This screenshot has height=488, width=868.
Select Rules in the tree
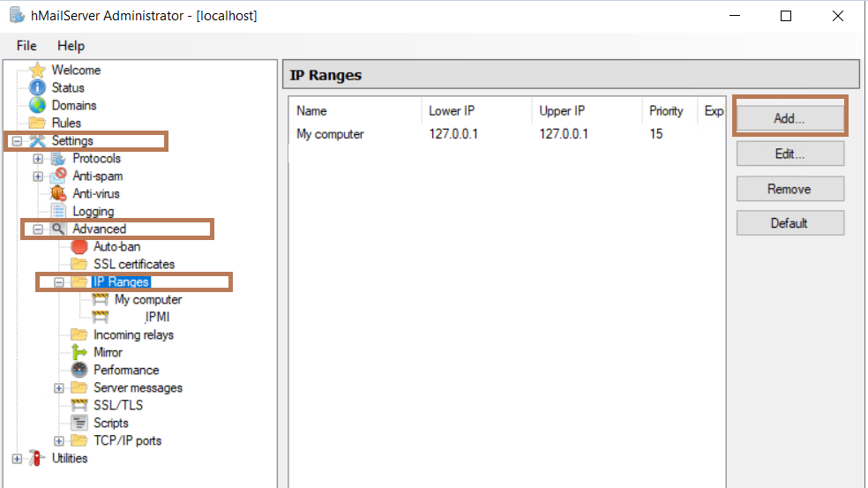tap(66, 123)
